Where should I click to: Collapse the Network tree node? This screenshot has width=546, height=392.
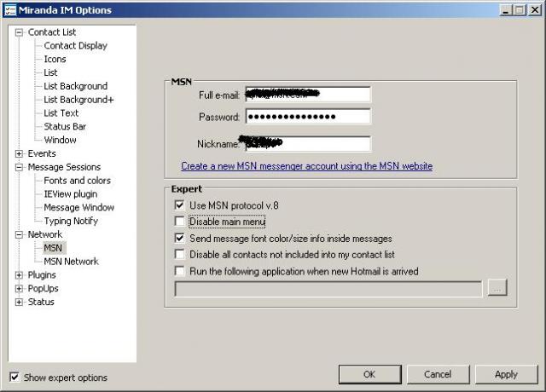click(x=19, y=234)
